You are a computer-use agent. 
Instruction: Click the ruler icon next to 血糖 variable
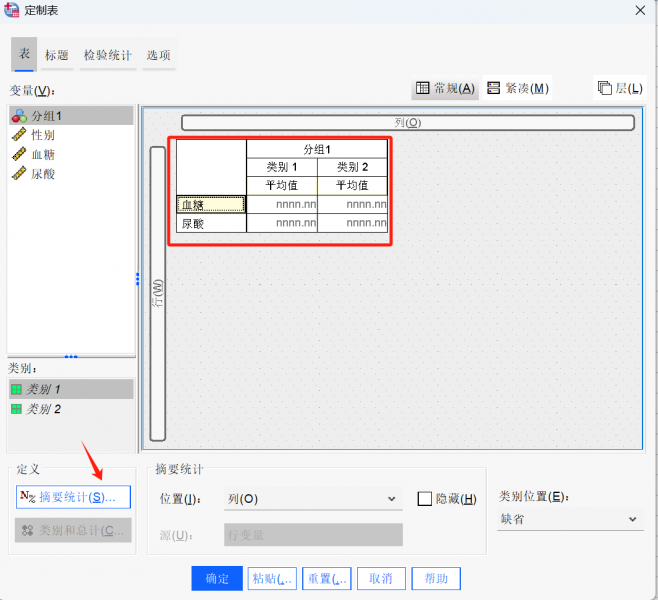point(19,154)
